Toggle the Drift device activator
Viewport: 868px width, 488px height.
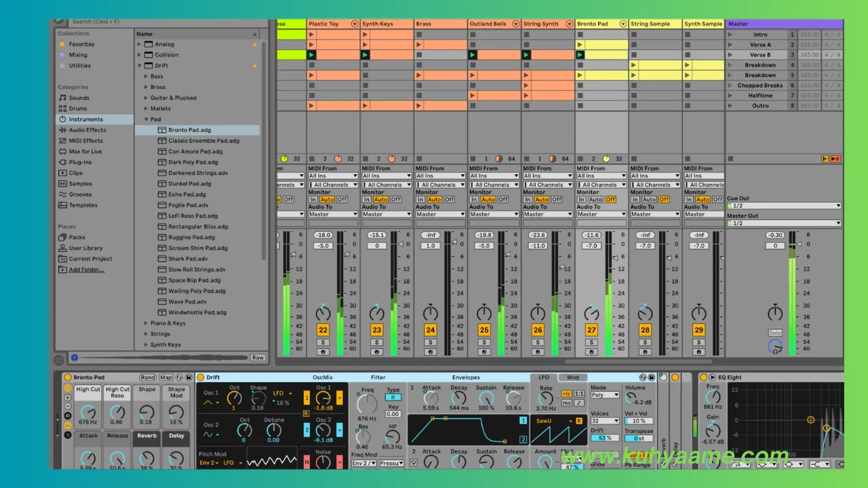(x=201, y=378)
